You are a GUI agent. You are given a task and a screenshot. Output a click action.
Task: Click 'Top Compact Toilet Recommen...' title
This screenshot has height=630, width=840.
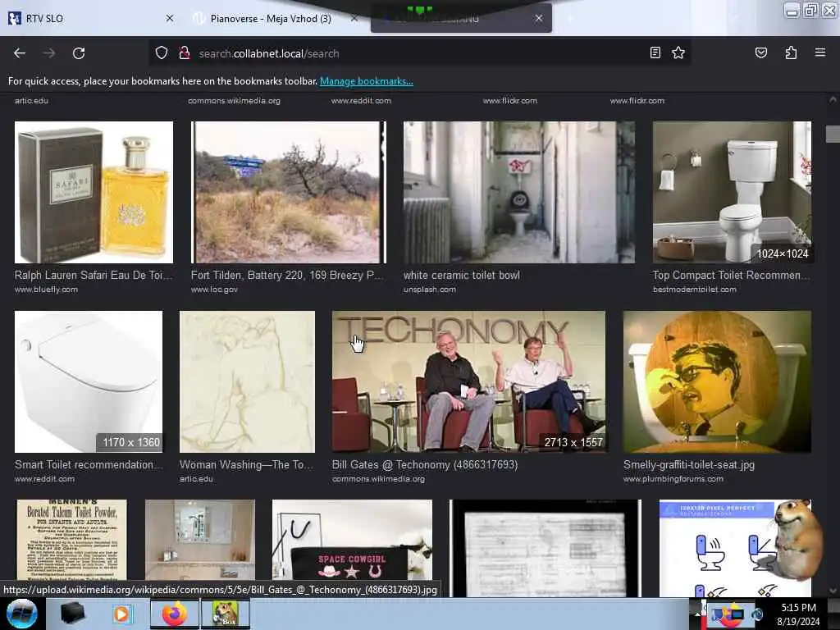point(731,276)
